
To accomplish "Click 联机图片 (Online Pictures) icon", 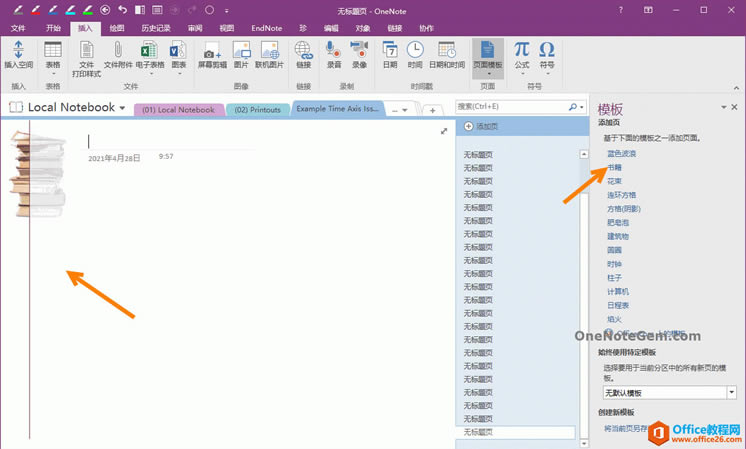I will point(269,55).
